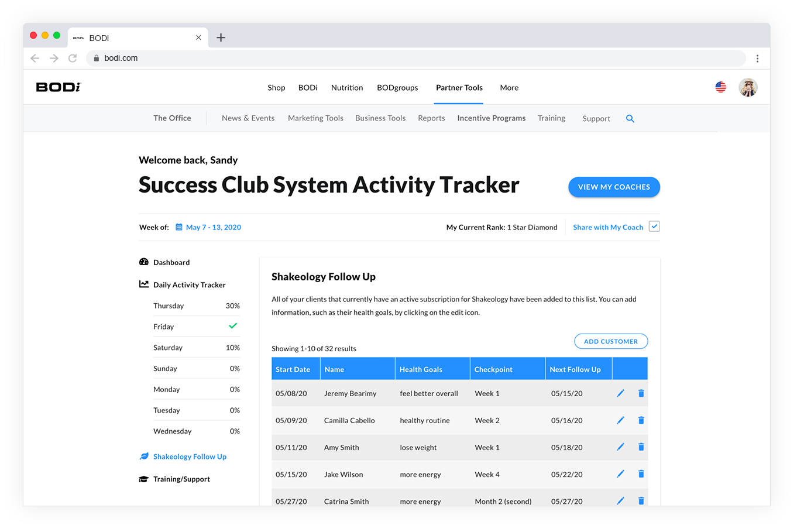The height and width of the screenshot is (532, 797).
Task: Click the BODi logo
Action: [x=59, y=87]
